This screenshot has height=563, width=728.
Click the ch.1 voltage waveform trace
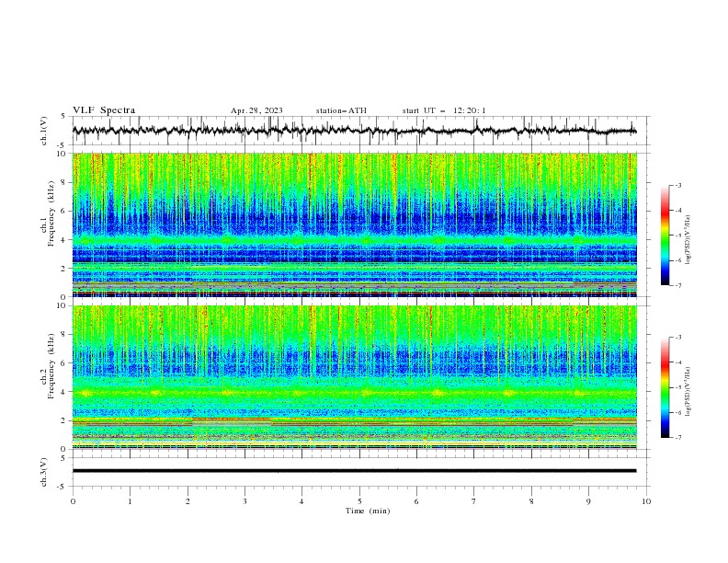pyautogui.click(x=354, y=131)
